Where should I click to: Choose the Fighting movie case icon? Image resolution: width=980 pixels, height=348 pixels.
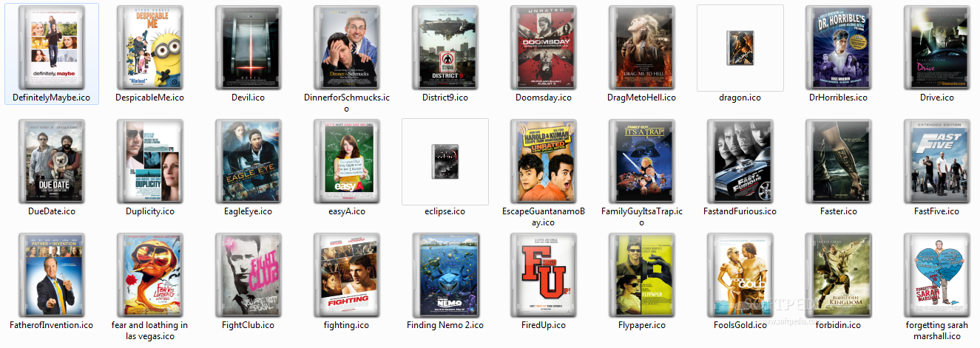click(x=347, y=274)
